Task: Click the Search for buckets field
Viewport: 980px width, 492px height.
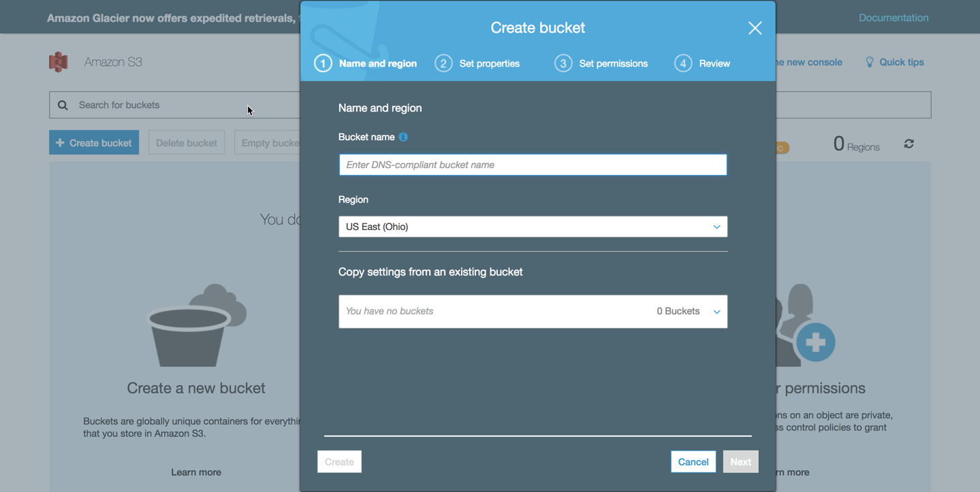Action: (x=174, y=105)
